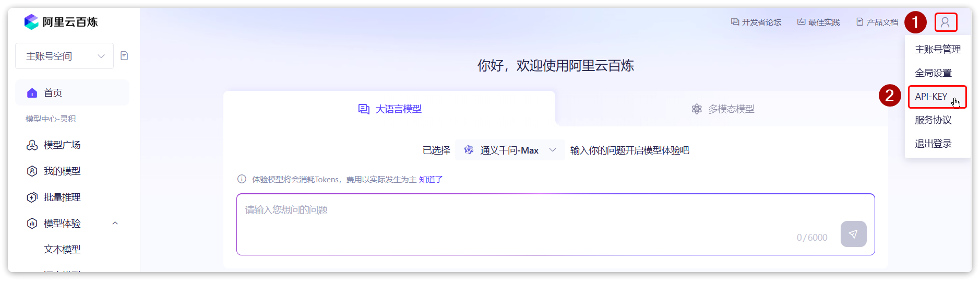The height and width of the screenshot is (281, 980).
Task: Select 主账号管理 from the user menu
Action: (x=937, y=50)
